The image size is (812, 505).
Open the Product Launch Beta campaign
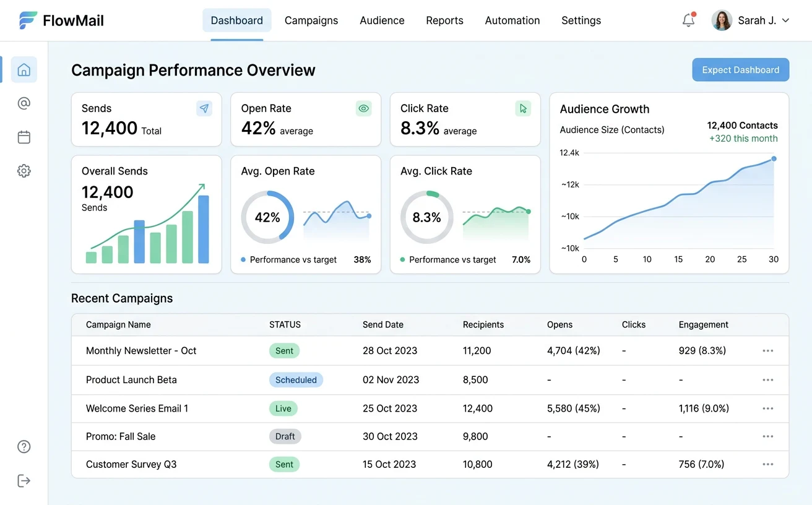131,380
